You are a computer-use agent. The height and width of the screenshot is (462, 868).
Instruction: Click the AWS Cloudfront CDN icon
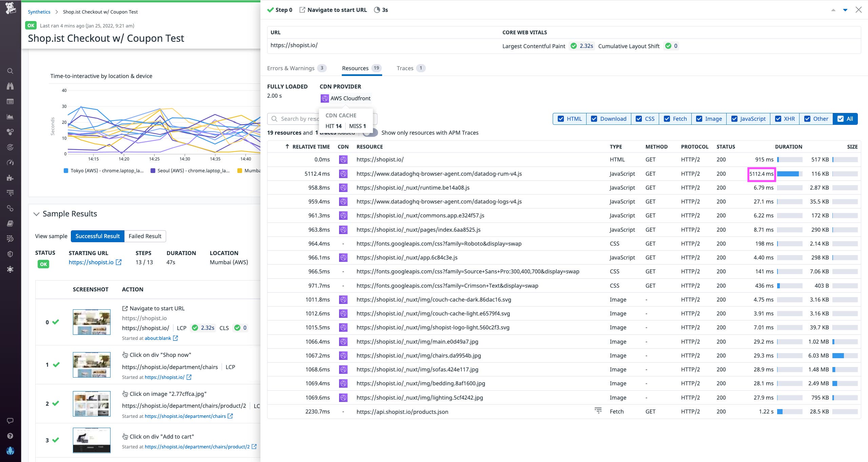coord(324,98)
